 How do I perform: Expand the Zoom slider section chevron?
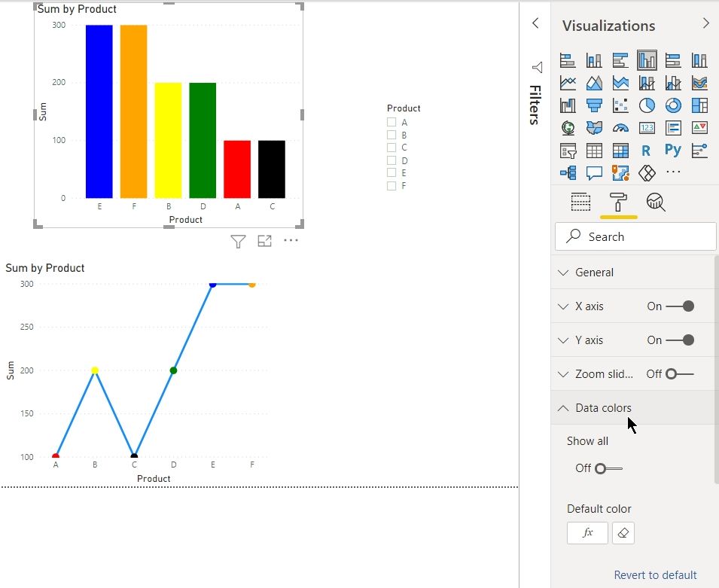(x=563, y=374)
